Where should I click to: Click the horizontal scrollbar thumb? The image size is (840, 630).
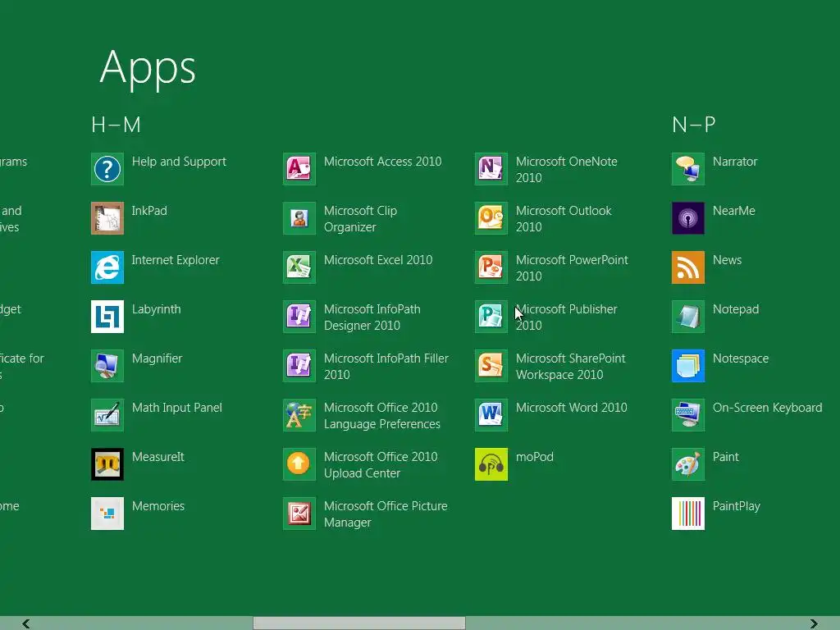click(359, 623)
